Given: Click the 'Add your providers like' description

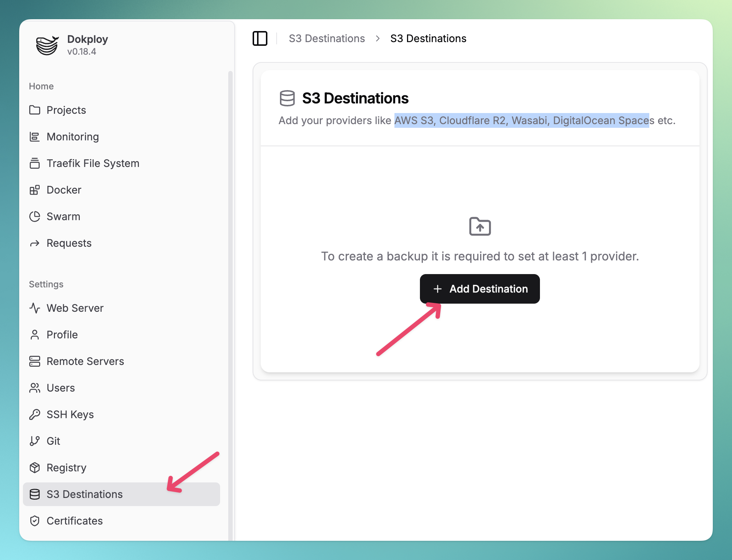Looking at the screenshot, I should coord(477,120).
